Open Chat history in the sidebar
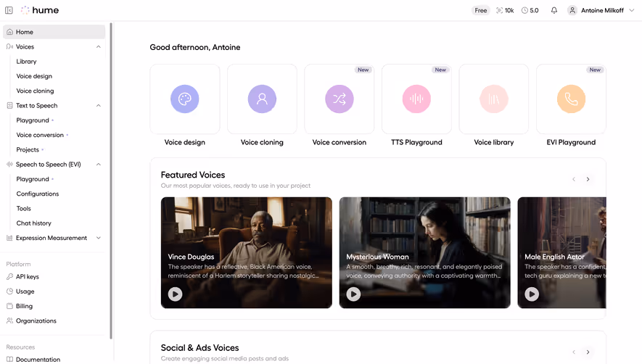Screen dimensions: 642x364 33,223
